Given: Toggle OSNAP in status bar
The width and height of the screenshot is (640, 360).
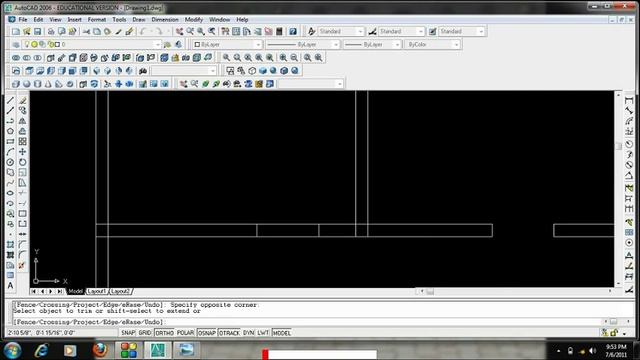Looking at the screenshot, I should pos(207,333).
